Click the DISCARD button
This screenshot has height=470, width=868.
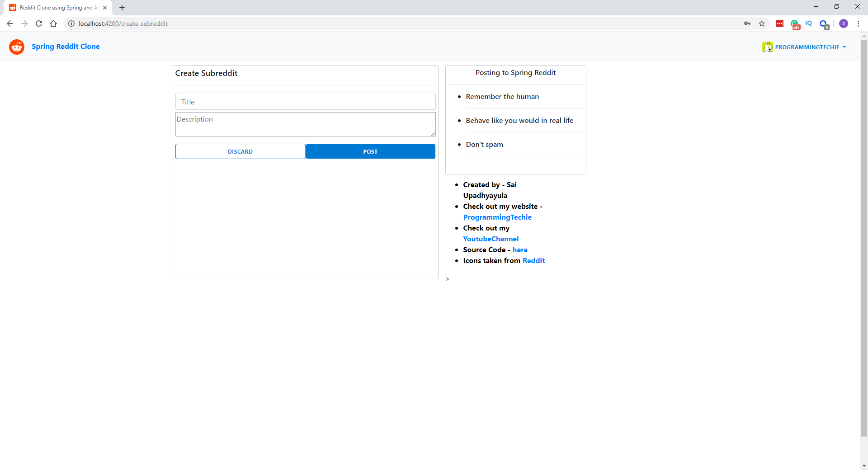(x=240, y=151)
